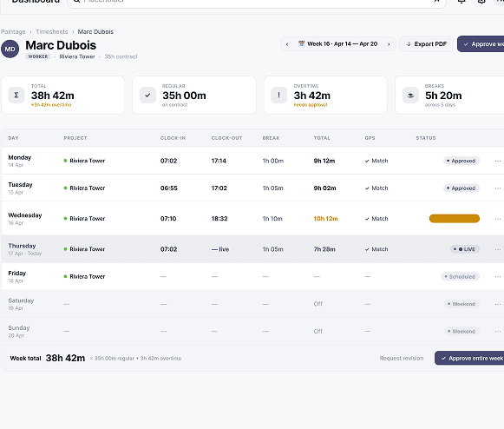Open Monday row three-dot menu
Image resolution: width=504 pixels, height=429 pixels.
coord(498,161)
